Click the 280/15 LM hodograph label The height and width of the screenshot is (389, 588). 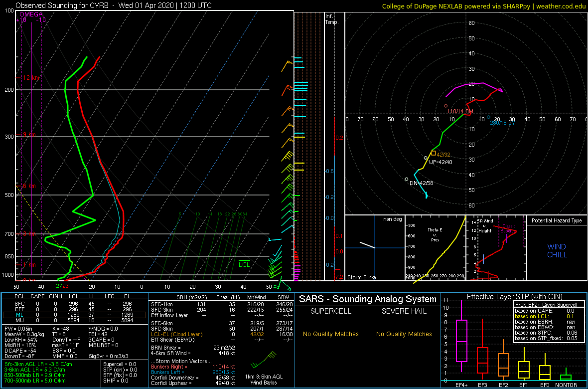(503, 123)
